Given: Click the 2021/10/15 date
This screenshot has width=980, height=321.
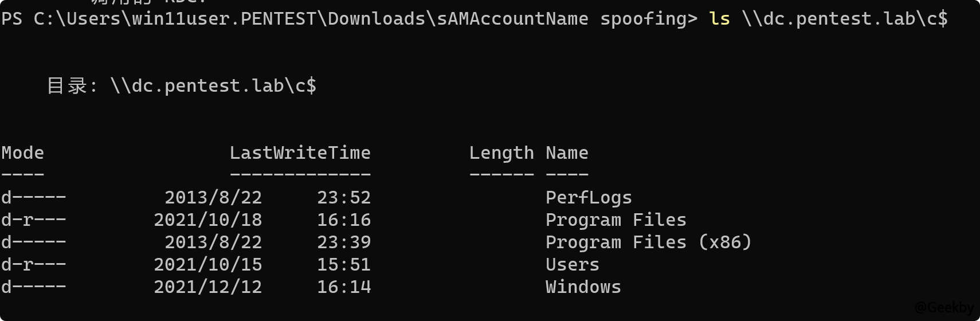Looking at the screenshot, I should click(x=207, y=265).
